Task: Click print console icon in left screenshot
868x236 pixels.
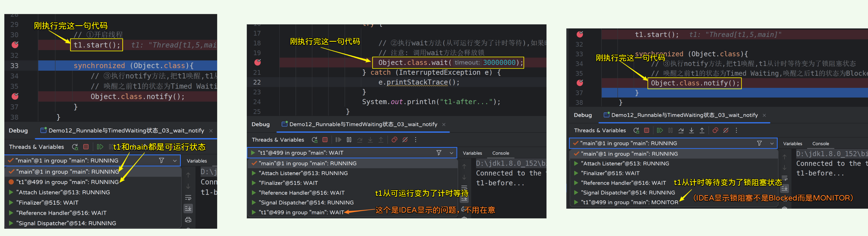Action: click(x=188, y=220)
